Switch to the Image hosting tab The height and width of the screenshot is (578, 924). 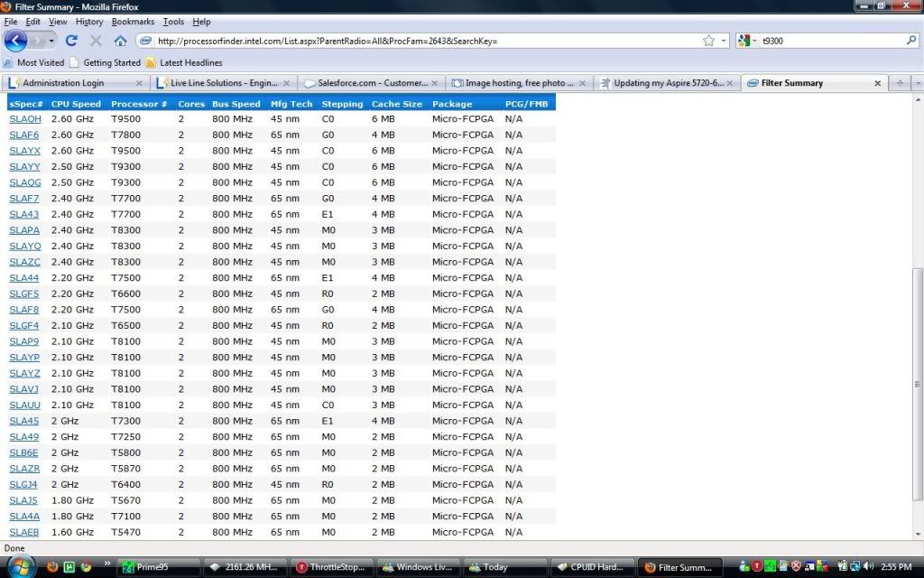519,83
